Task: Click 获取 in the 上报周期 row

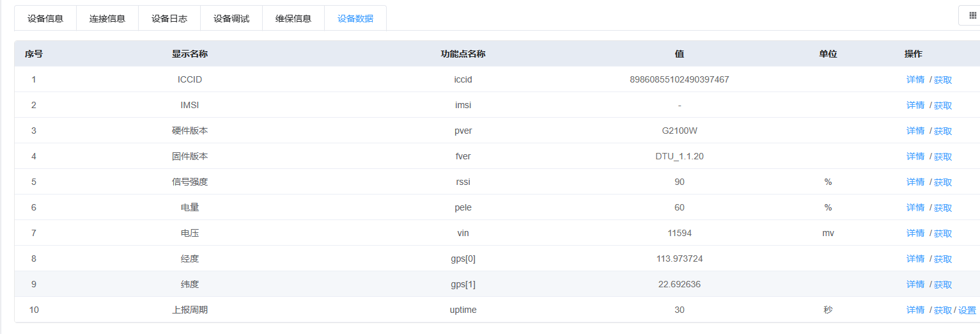Action: (943, 310)
